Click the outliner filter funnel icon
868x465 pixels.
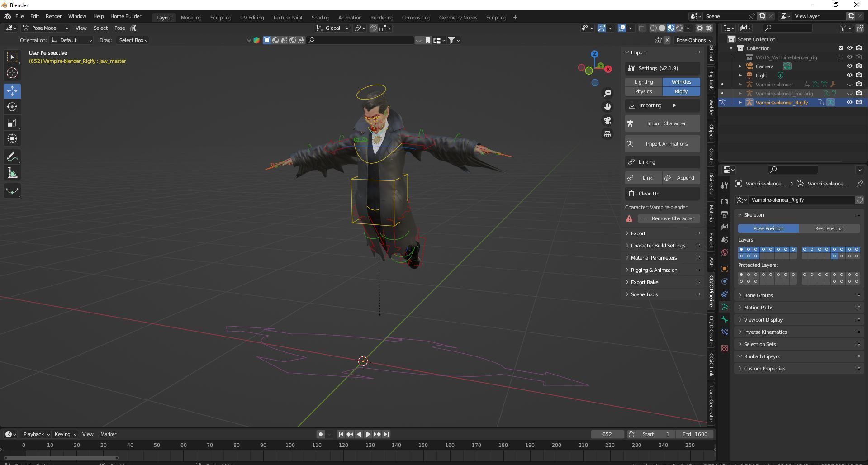(843, 28)
